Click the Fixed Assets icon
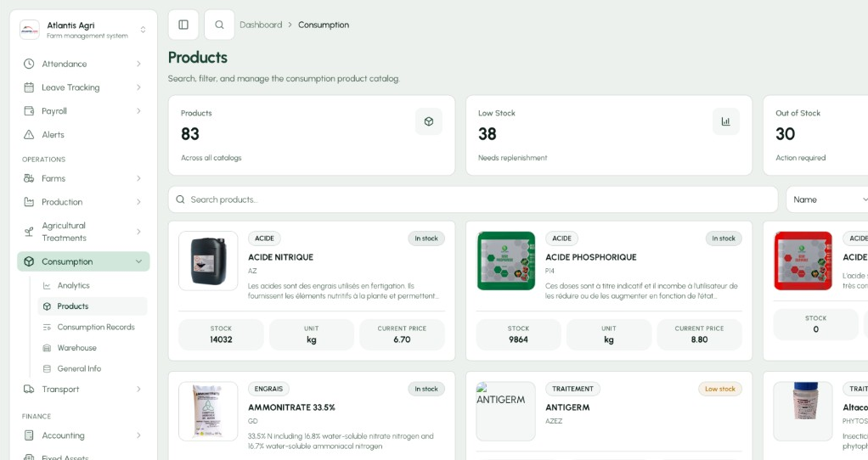Image resolution: width=868 pixels, height=460 pixels. tap(29, 457)
